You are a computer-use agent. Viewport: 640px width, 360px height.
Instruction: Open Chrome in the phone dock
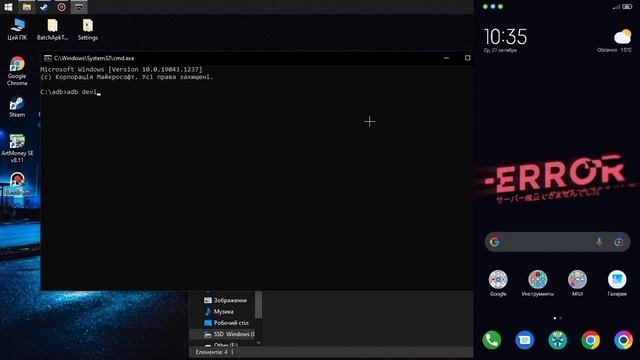(x=591, y=340)
